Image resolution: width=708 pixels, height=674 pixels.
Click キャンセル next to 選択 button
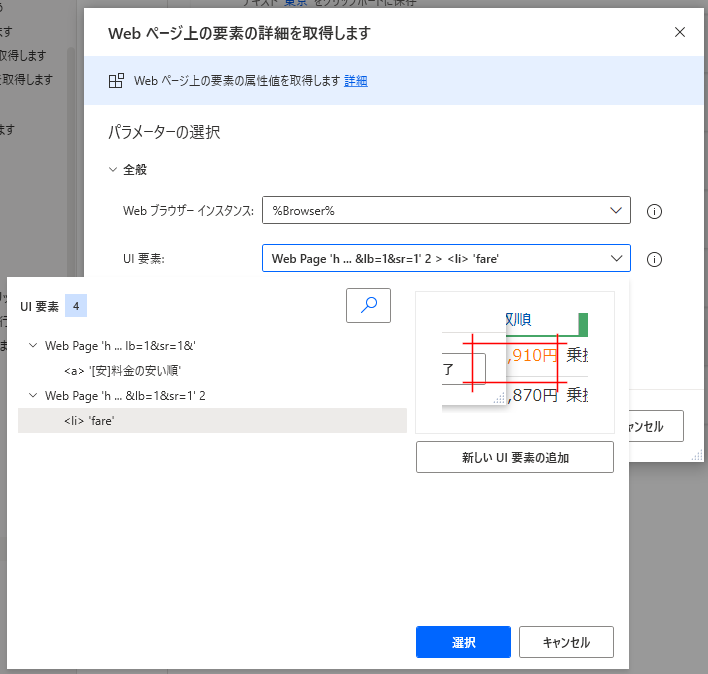(x=565, y=642)
